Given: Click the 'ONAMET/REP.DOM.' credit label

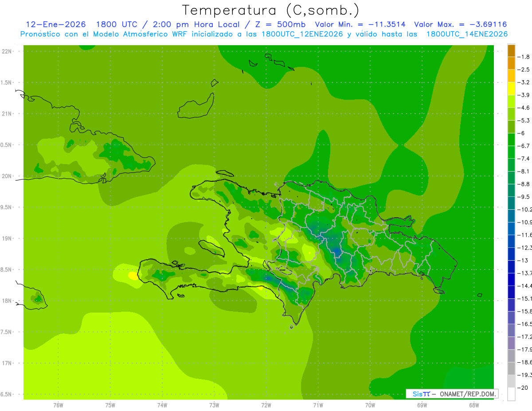Looking at the screenshot, I should pyautogui.click(x=467, y=394).
